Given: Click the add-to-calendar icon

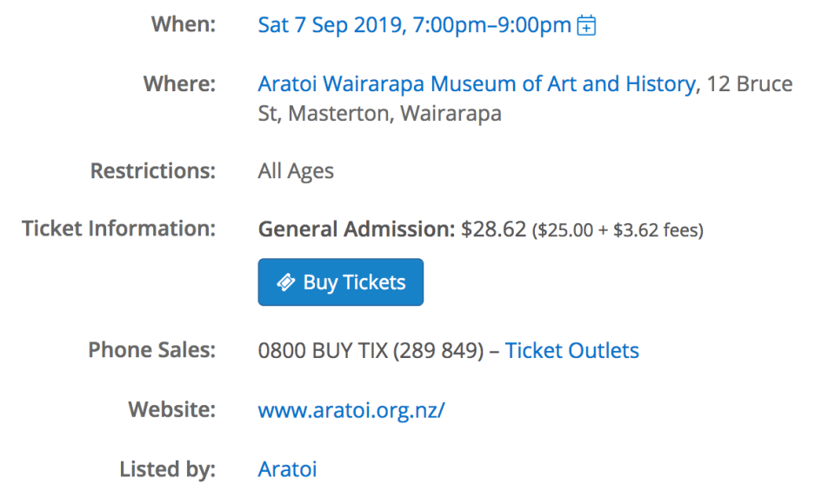Looking at the screenshot, I should point(587,26).
